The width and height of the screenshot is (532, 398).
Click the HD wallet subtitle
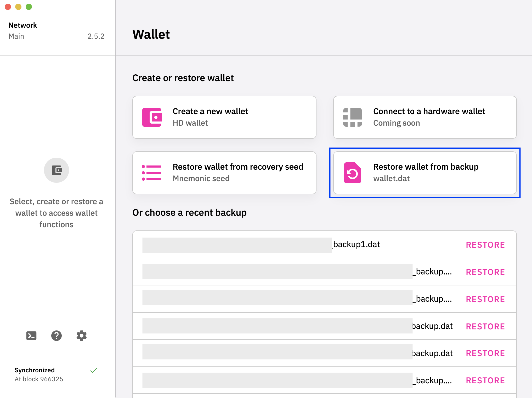tap(190, 123)
